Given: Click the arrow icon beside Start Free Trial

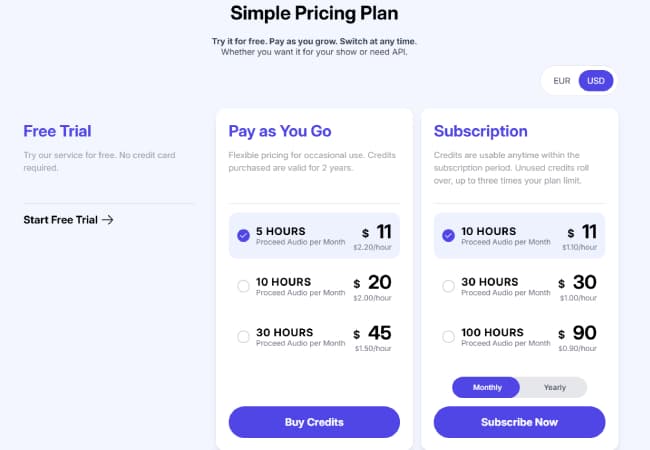Looking at the screenshot, I should tap(108, 220).
